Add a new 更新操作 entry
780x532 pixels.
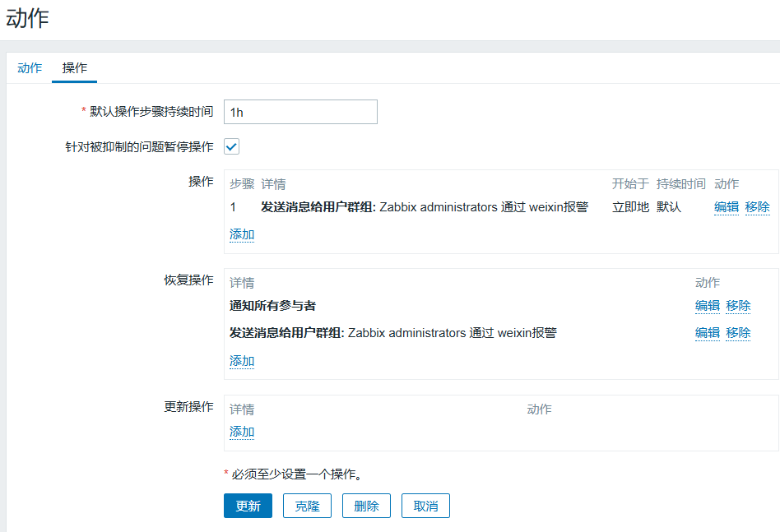[242, 432]
